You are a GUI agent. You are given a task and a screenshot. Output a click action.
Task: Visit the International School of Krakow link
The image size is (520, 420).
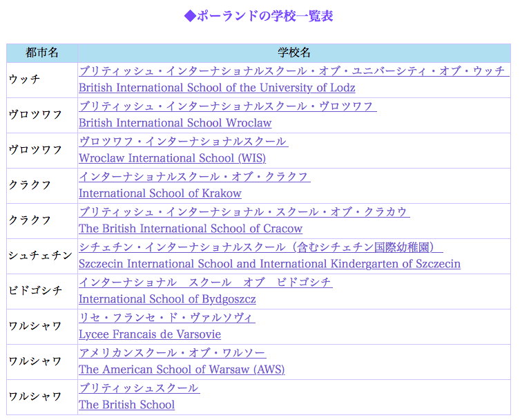pyautogui.click(x=160, y=193)
